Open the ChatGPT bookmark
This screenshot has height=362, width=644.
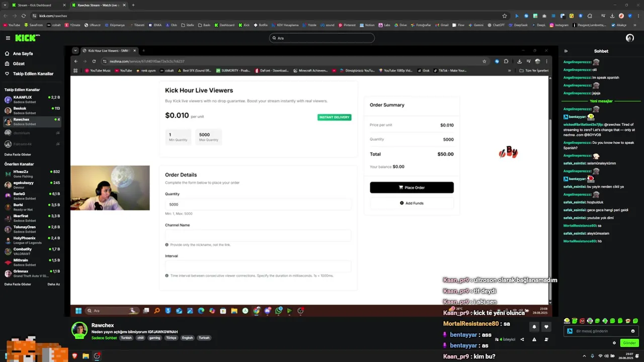pos(496,25)
